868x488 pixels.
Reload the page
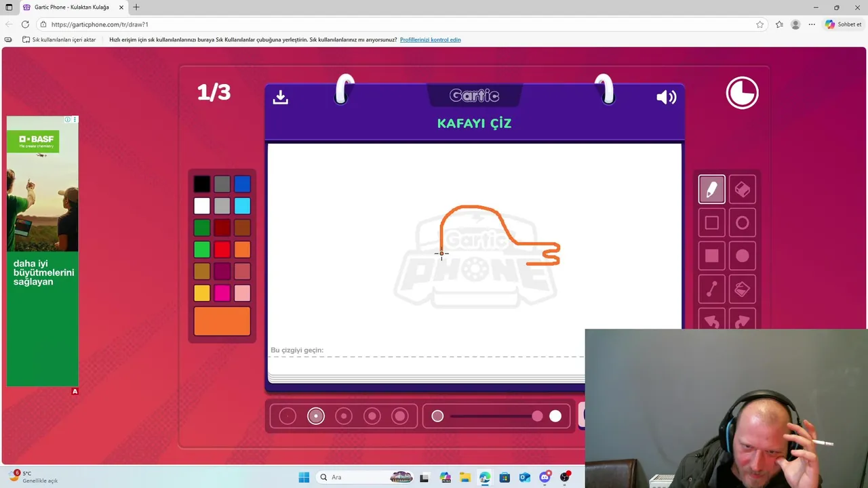point(25,24)
